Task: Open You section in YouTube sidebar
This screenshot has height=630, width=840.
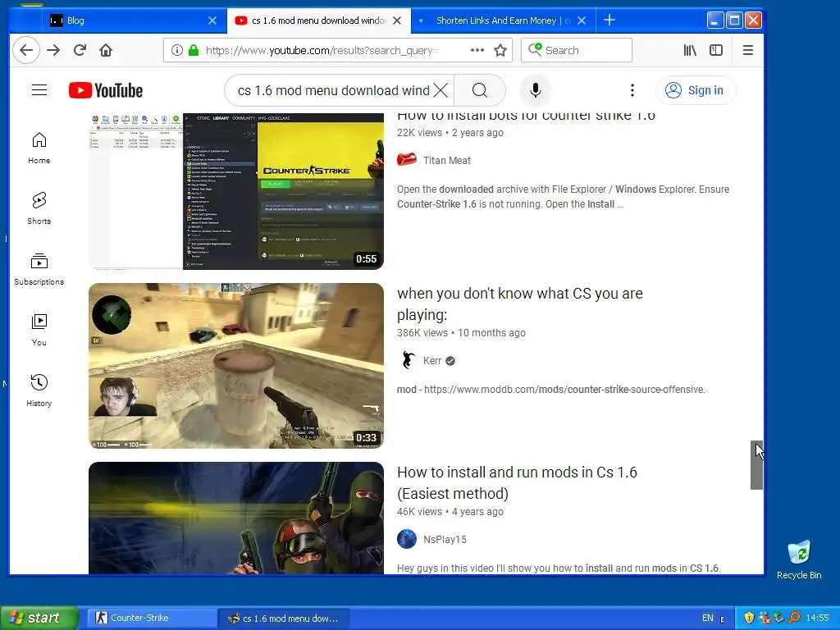Action: coord(39,330)
